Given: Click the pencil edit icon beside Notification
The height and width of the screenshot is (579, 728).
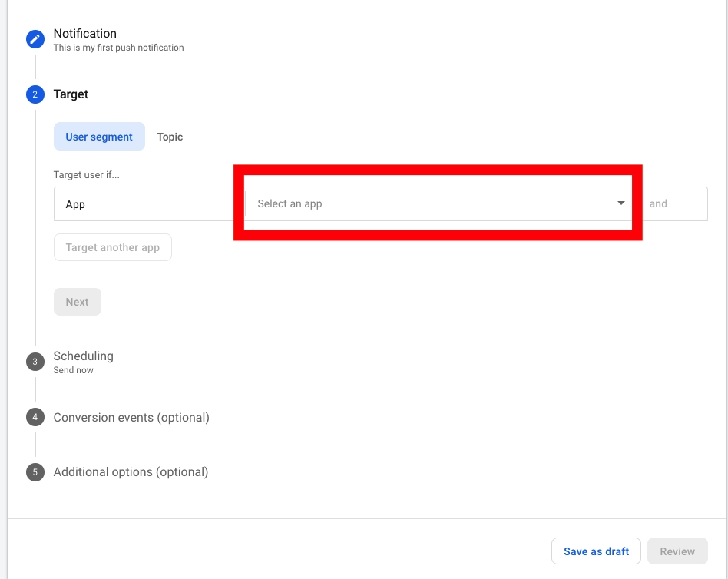Looking at the screenshot, I should click(35, 40).
